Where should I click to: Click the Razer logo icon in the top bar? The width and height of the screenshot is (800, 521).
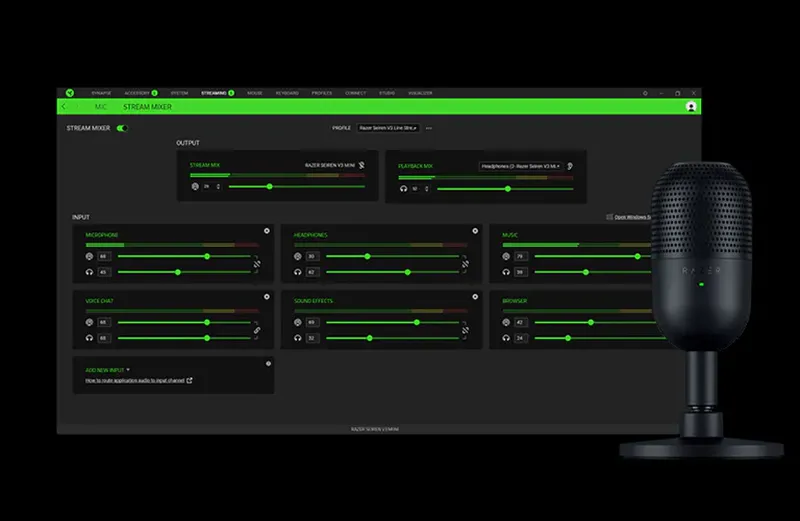click(67, 92)
